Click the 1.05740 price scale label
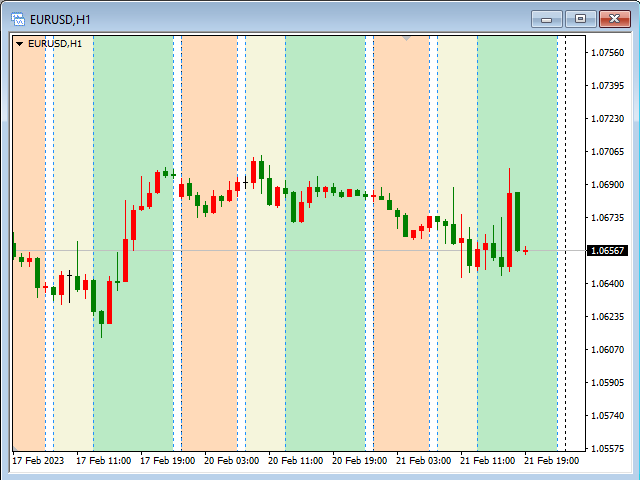The height and width of the screenshot is (480, 640). [607, 416]
